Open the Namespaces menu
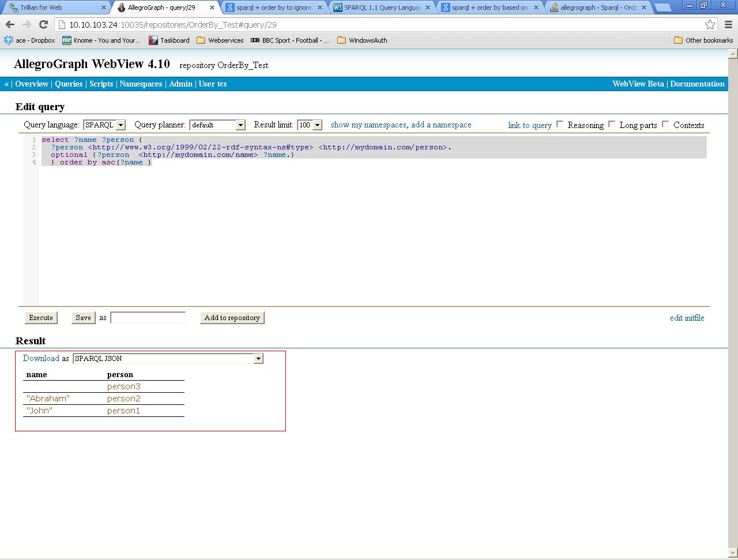738x560 pixels. click(x=141, y=84)
